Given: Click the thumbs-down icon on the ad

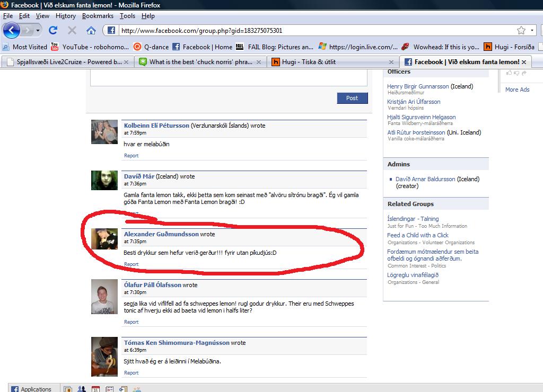Looking at the screenshot, I should click(516, 73).
